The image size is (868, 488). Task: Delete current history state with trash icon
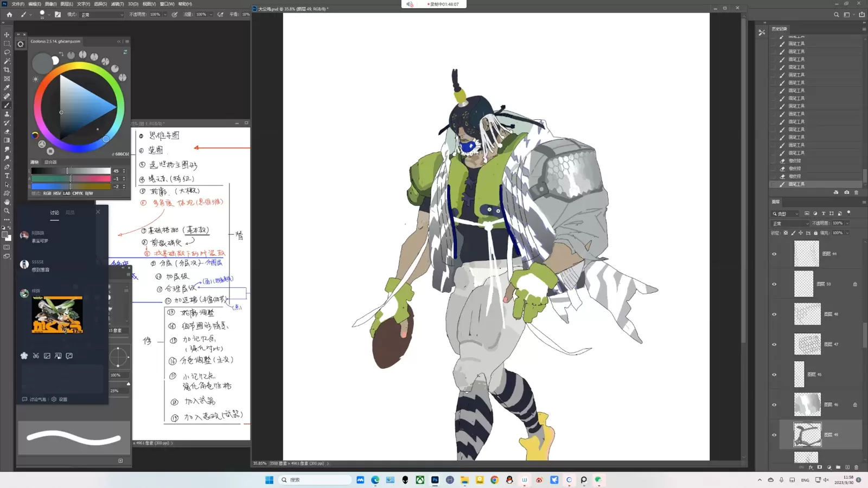[857, 192]
